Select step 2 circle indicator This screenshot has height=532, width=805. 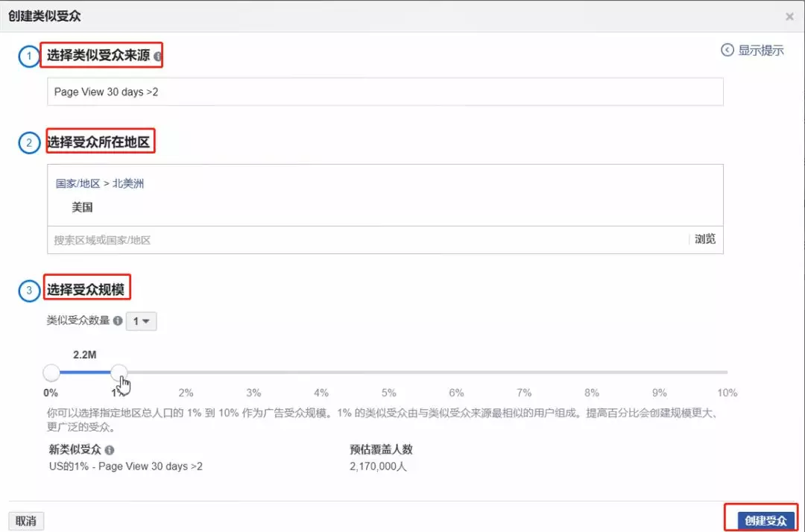(x=28, y=142)
